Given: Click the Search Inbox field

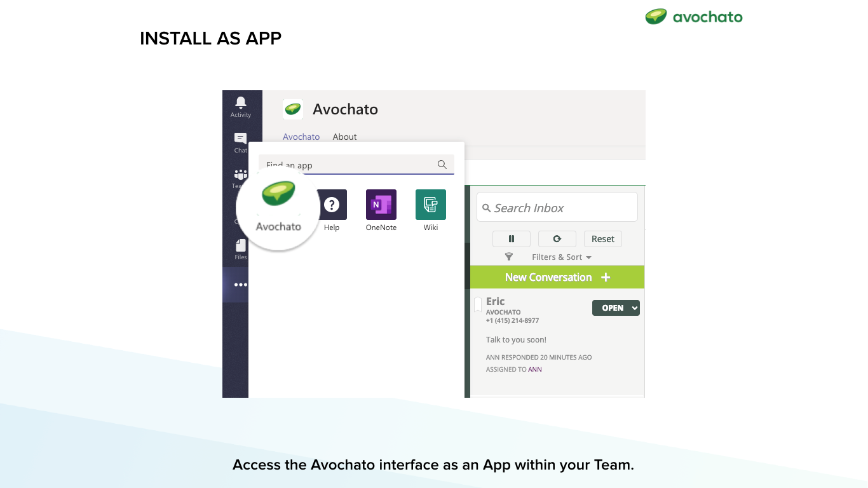Looking at the screenshot, I should 557,207.
